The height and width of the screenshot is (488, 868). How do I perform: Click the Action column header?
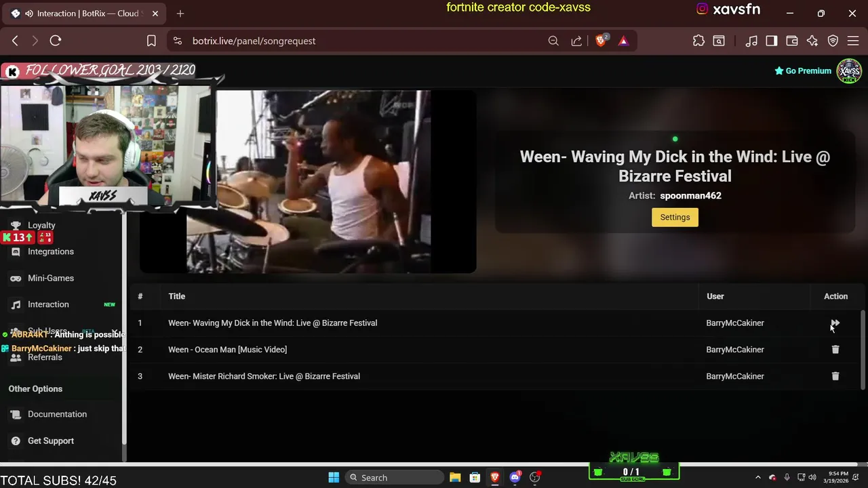click(835, 296)
